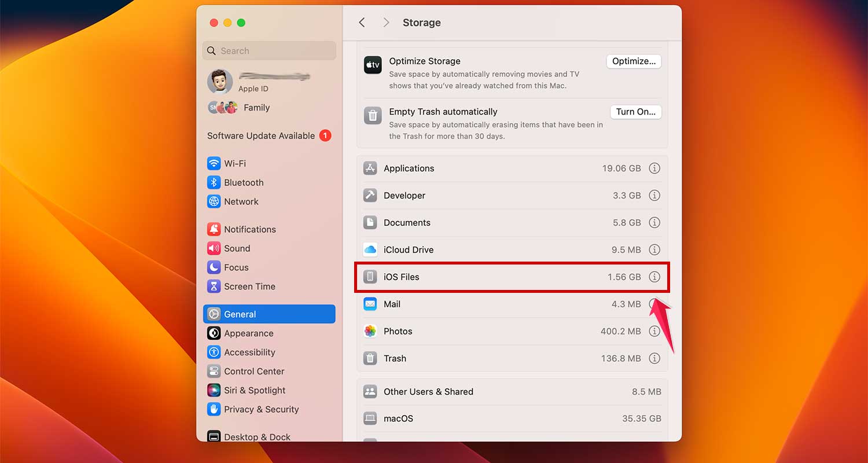Viewport: 868px width, 463px height.
Task: Navigate back using the left chevron
Action: [362, 22]
